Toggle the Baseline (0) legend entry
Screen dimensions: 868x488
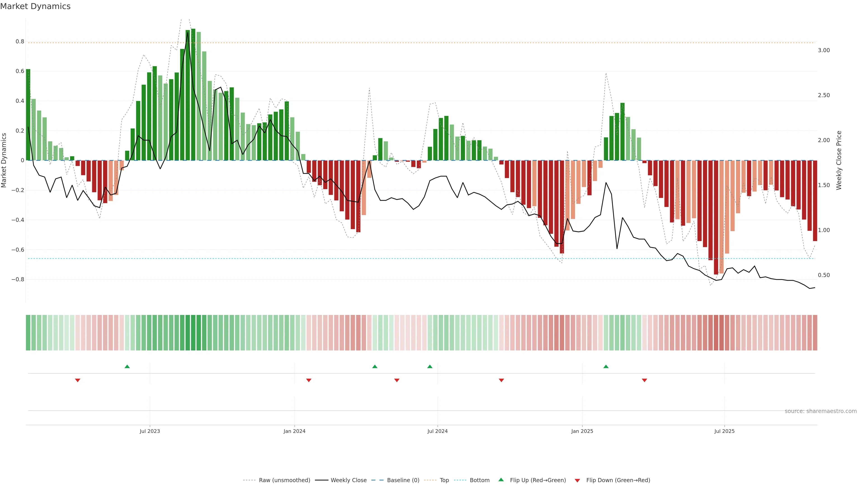pos(403,480)
